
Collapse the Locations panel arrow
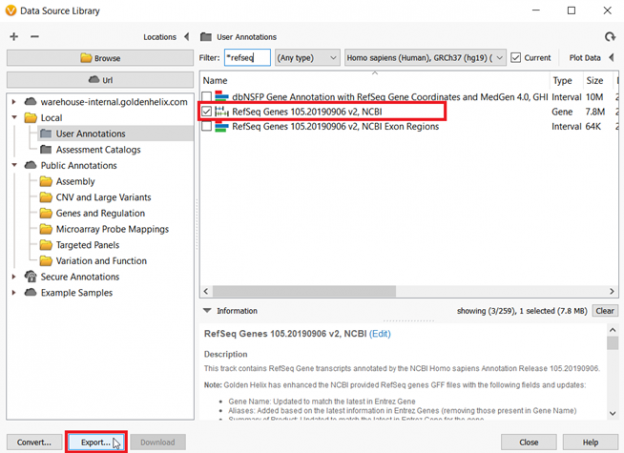pyautogui.click(x=186, y=36)
